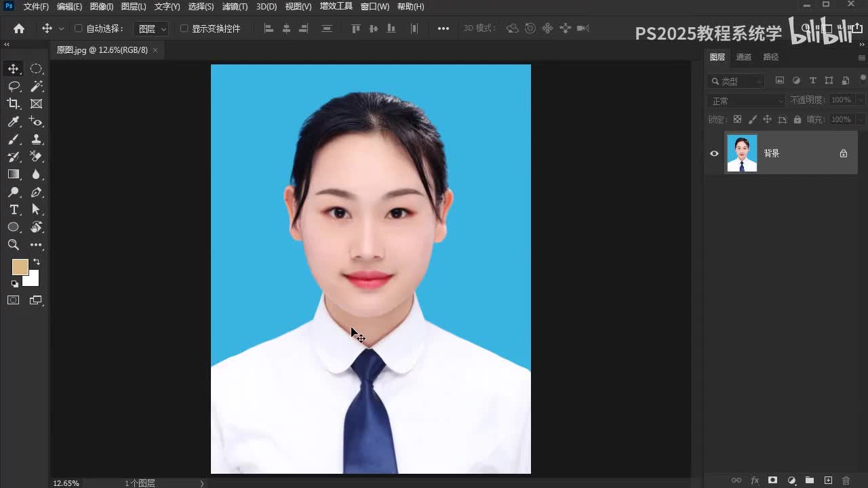Image resolution: width=868 pixels, height=488 pixels.
Task: Select the Brush tool
Action: pos(14,139)
